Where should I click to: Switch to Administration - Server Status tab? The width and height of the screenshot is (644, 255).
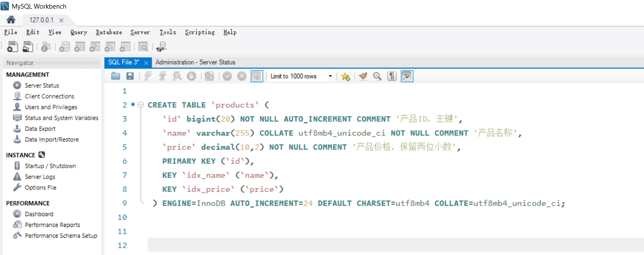[195, 62]
